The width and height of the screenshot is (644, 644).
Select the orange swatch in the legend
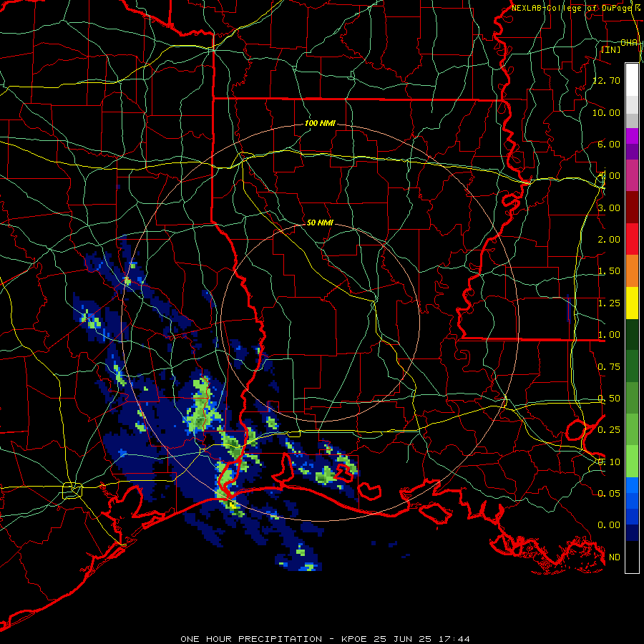[x=632, y=271]
